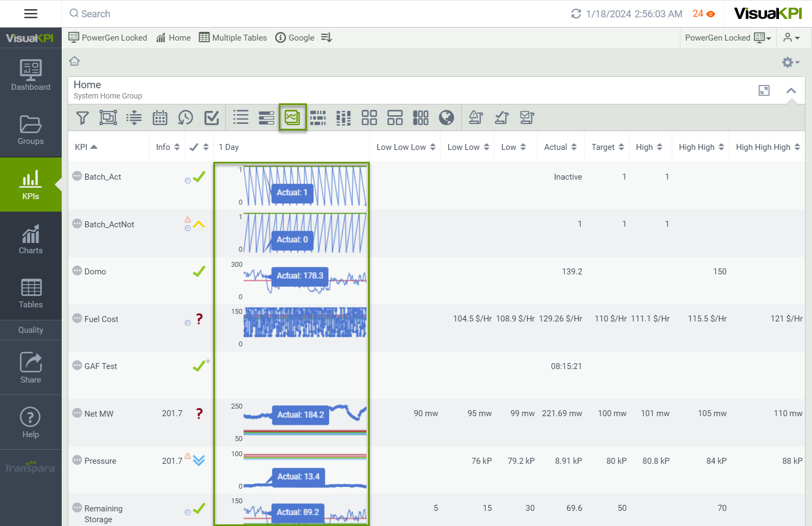Collapse the Home group panel chevron
Viewport: 812px width, 526px height.
pyautogui.click(x=791, y=90)
